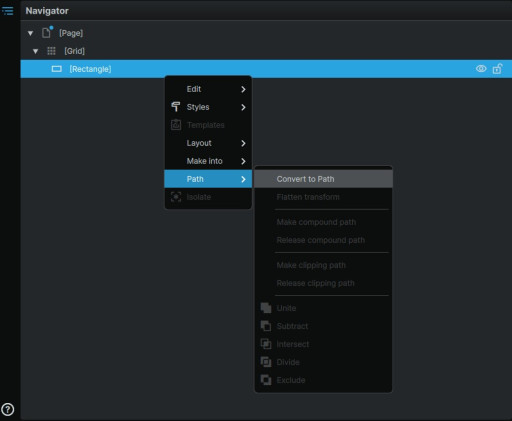
Task: Select the [Page] tree row label
Action: click(71, 33)
